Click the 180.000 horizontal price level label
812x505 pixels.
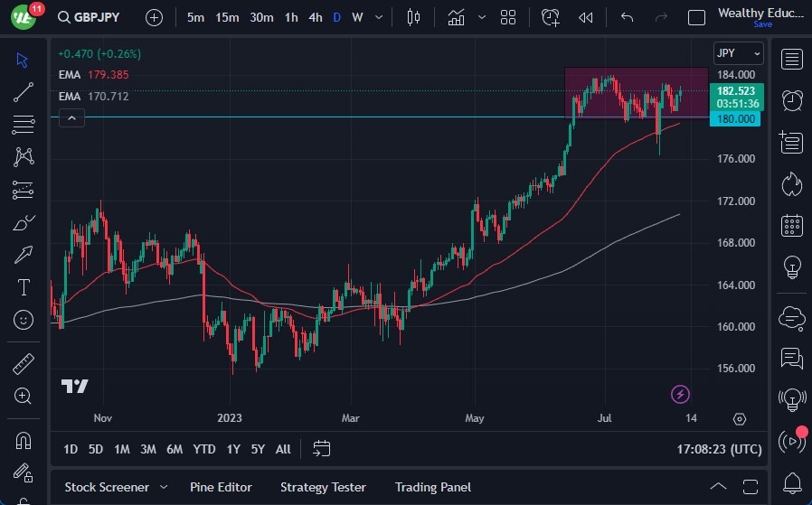737,118
